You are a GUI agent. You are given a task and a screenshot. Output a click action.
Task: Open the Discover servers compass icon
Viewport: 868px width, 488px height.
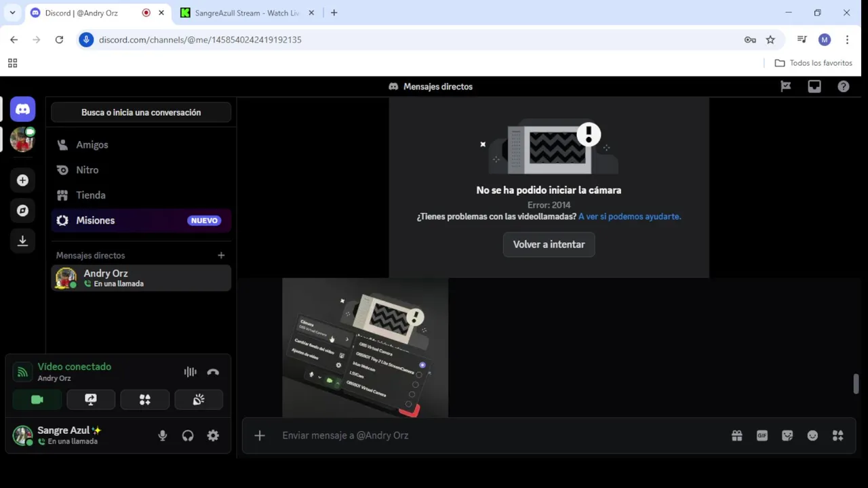[x=22, y=211]
